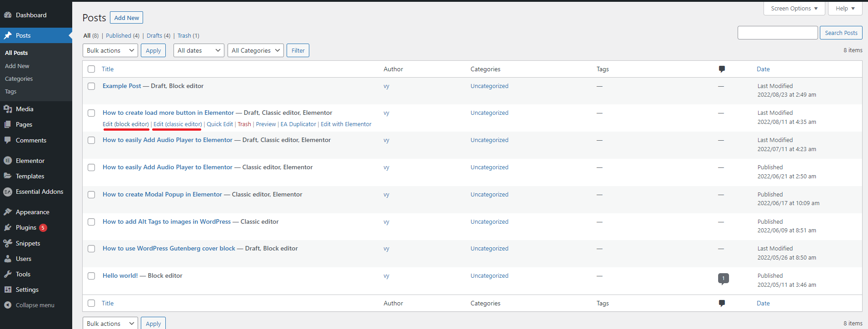Click author vy on Hello world! row
This screenshot has width=868, height=329.
point(387,276)
